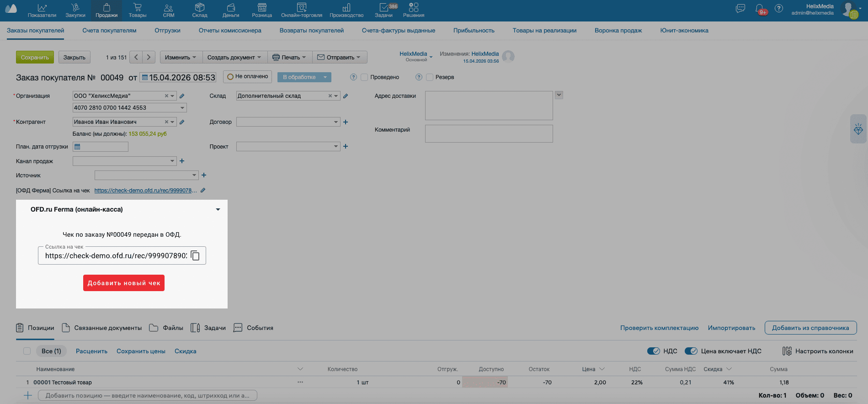Click the Импортировать link

731,328
